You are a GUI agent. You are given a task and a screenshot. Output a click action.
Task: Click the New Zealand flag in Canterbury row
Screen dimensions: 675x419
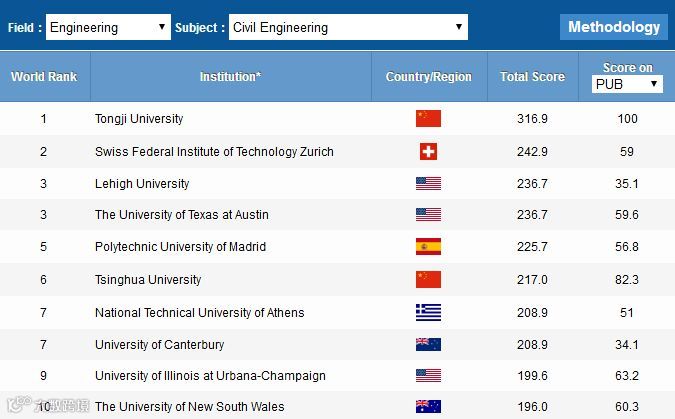tap(428, 345)
